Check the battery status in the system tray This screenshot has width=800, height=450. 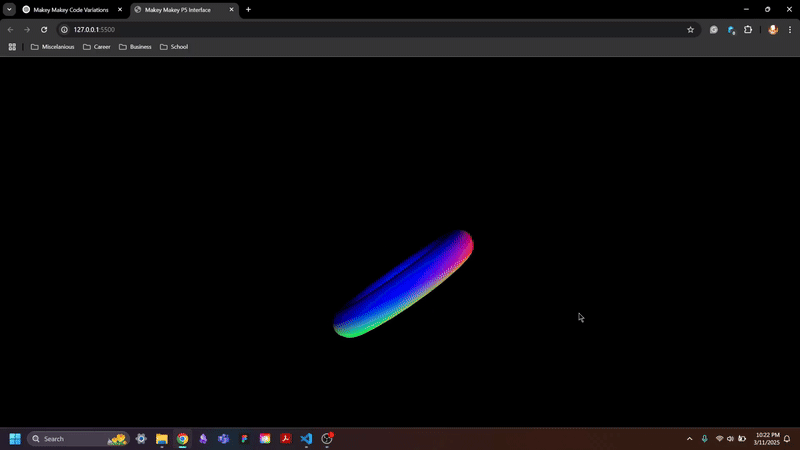tap(742, 439)
